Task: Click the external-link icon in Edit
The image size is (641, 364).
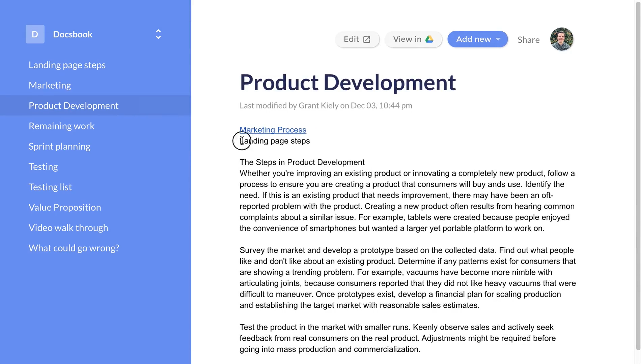Action: 367,39
